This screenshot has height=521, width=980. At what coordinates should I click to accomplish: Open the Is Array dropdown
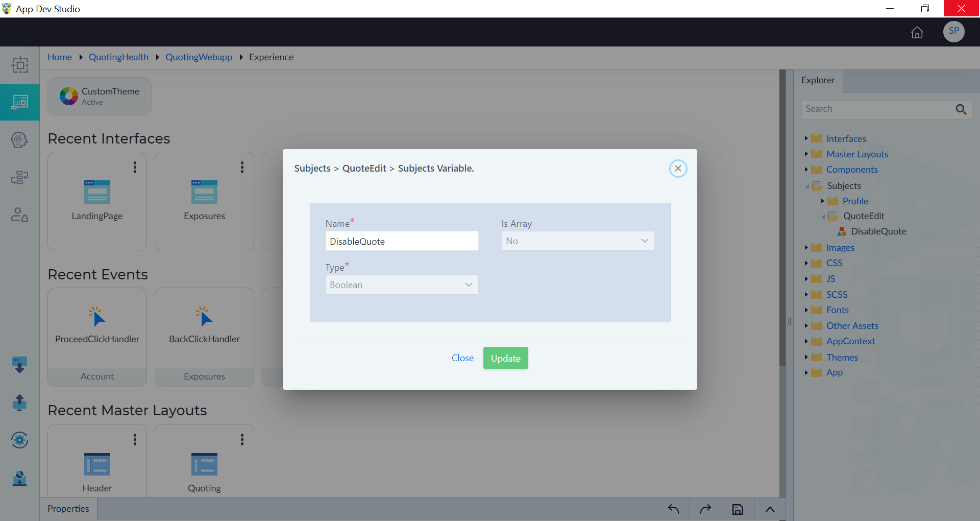[578, 241]
